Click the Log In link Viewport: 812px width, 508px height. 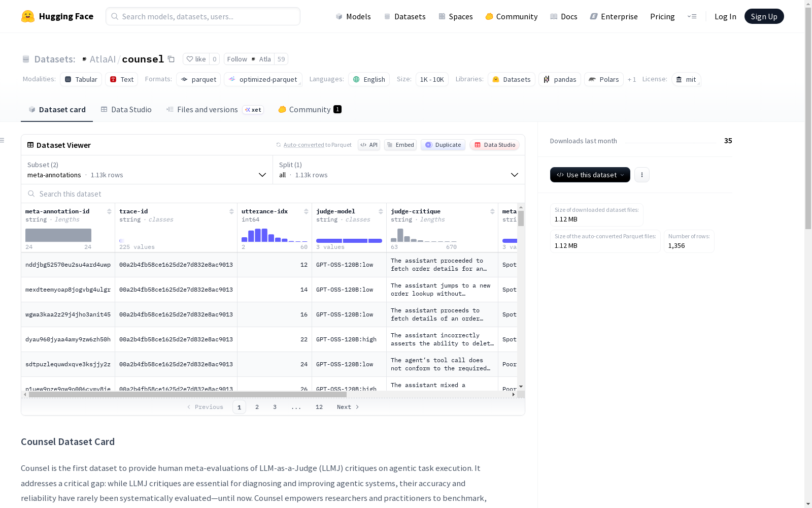click(725, 16)
